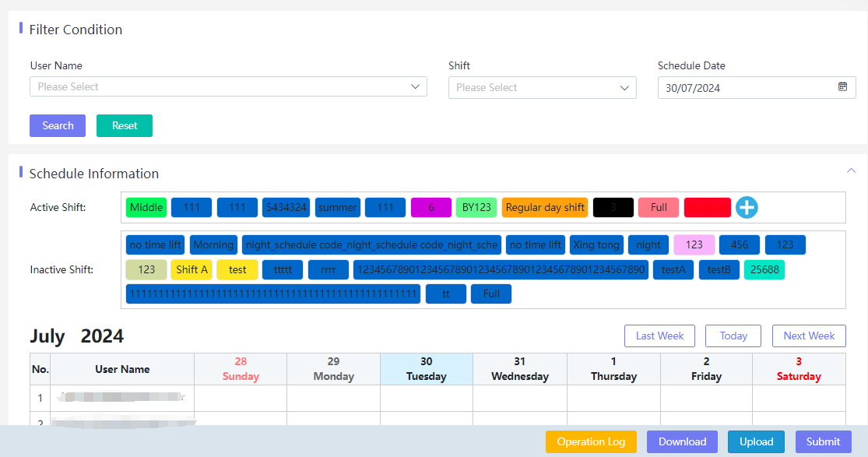Viewport: 868px width, 457px height.
Task: Select the magenta '6' active shift
Action: pyautogui.click(x=430, y=207)
